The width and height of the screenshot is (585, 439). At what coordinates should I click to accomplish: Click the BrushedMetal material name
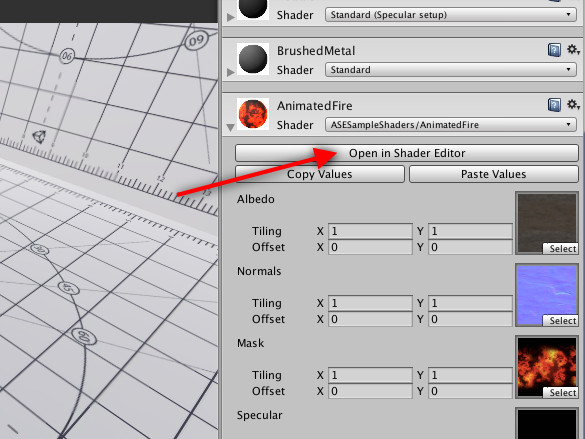[316, 51]
